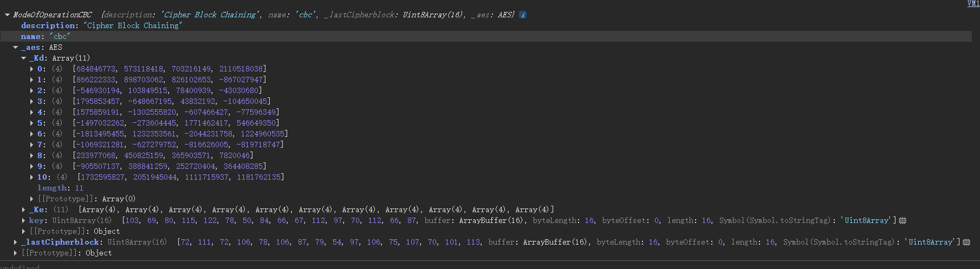Expand the _lastCipherblock Uint8Array
This screenshot has height=269, width=980.
tap(16, 242)
